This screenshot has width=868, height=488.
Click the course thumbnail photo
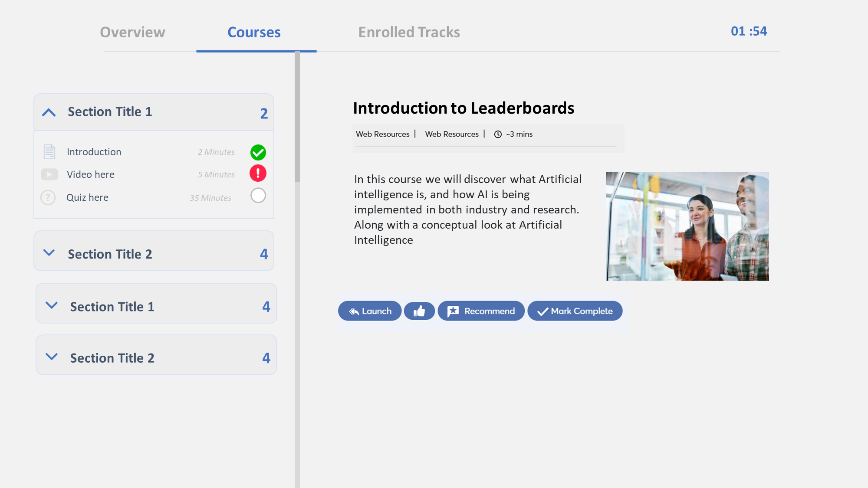pos(687,226)
